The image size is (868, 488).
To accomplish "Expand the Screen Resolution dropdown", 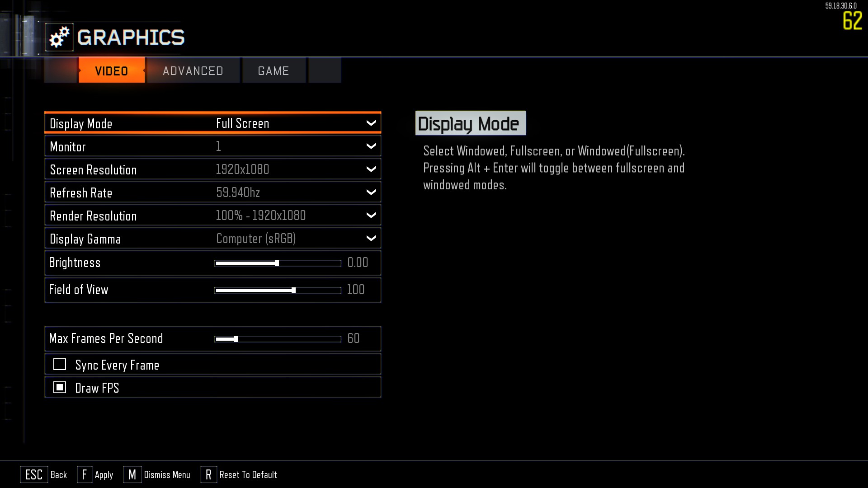I will [x=213, y=169].
